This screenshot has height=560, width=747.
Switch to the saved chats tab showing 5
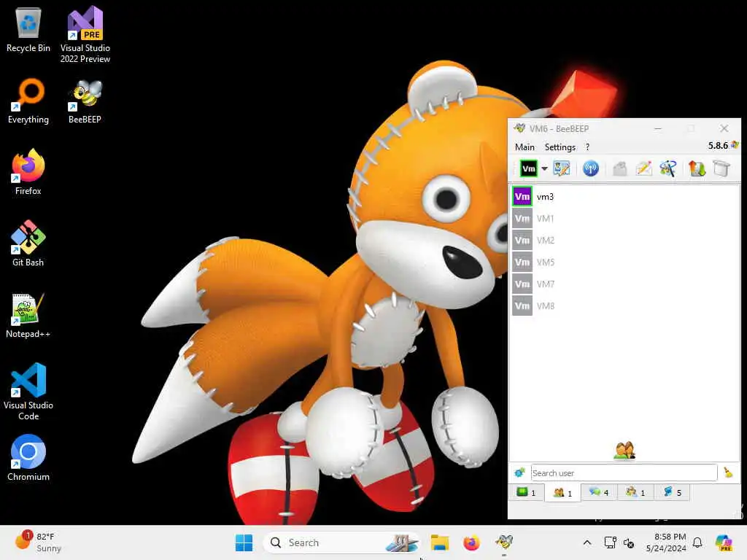pos(672,492)
